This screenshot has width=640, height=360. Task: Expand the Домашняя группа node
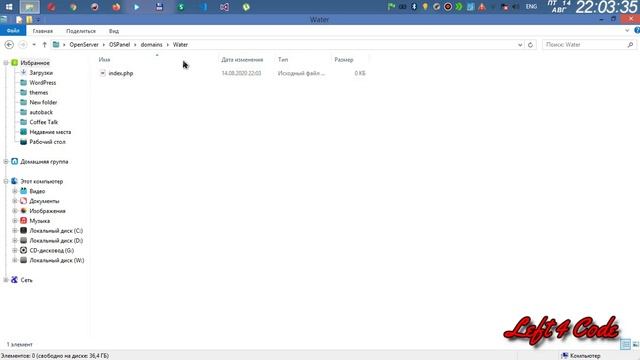pos(6,162)
